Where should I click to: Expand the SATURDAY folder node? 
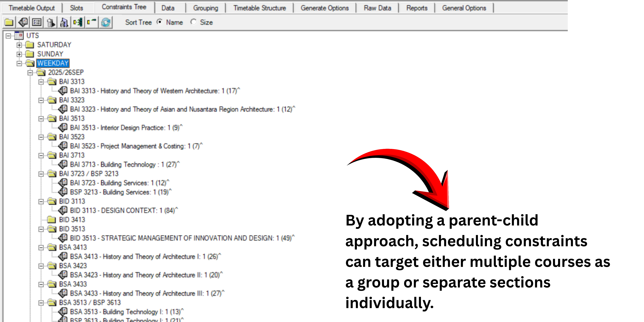[x=18, y=45]
